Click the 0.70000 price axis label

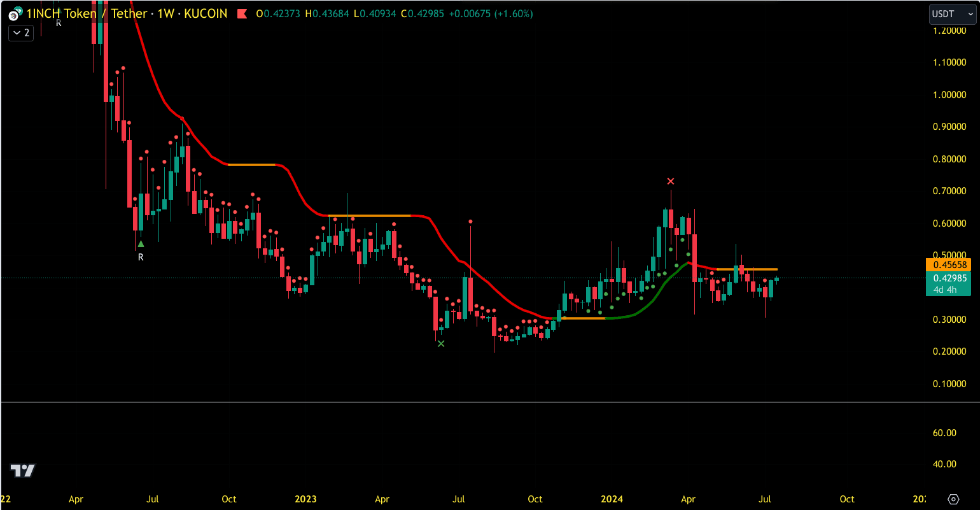(x=949, y=191)
